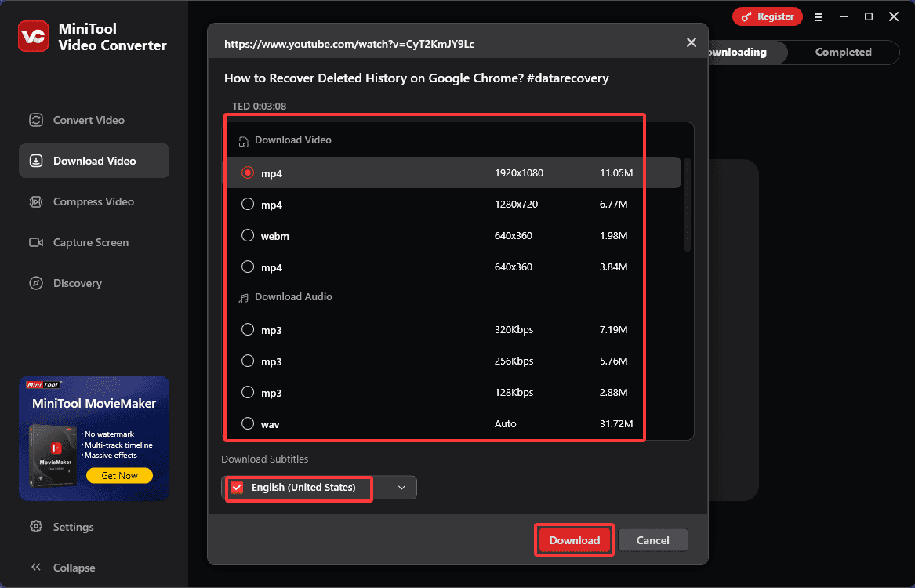Viewport: 915px width, 588px height.
Task: Click the Download Video section icon
Action: (243, 141)
